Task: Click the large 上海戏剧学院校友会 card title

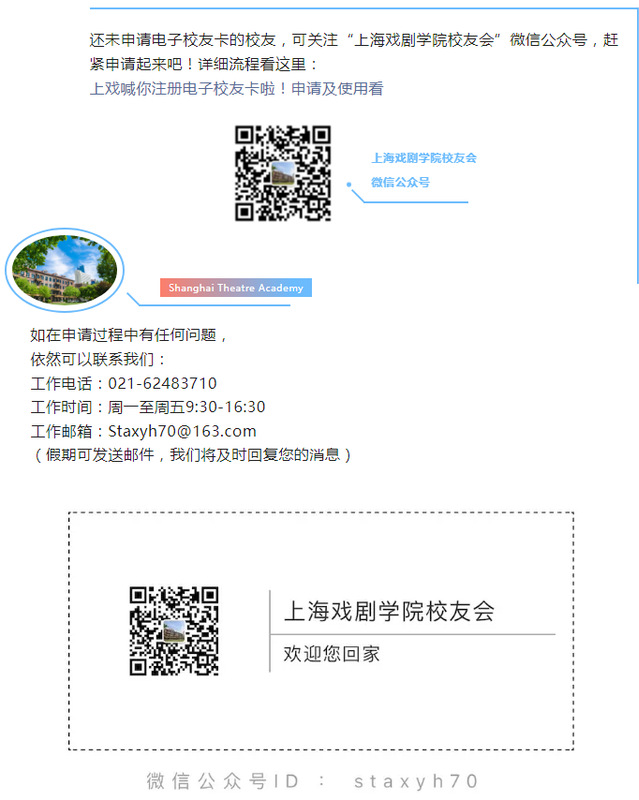Action: [389, 611]
